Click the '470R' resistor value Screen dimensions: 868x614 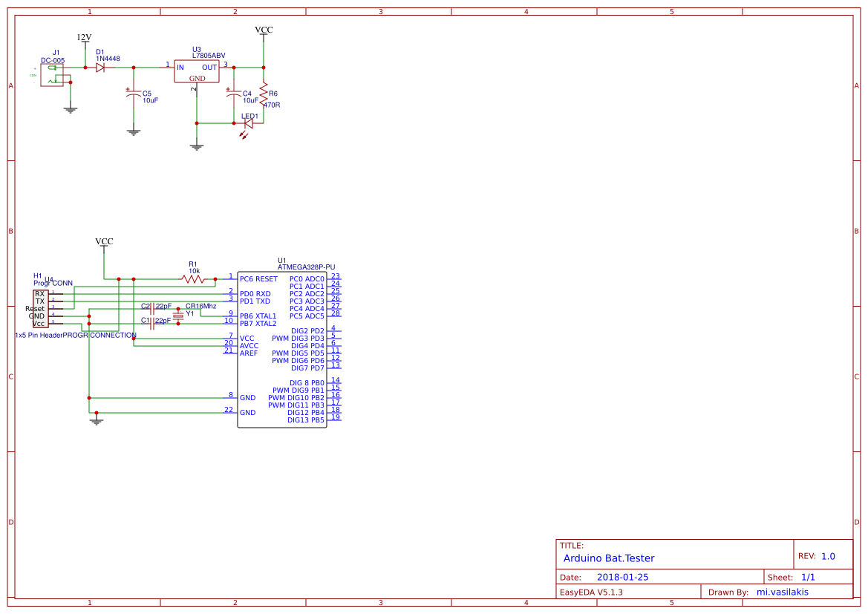[271, 105]
